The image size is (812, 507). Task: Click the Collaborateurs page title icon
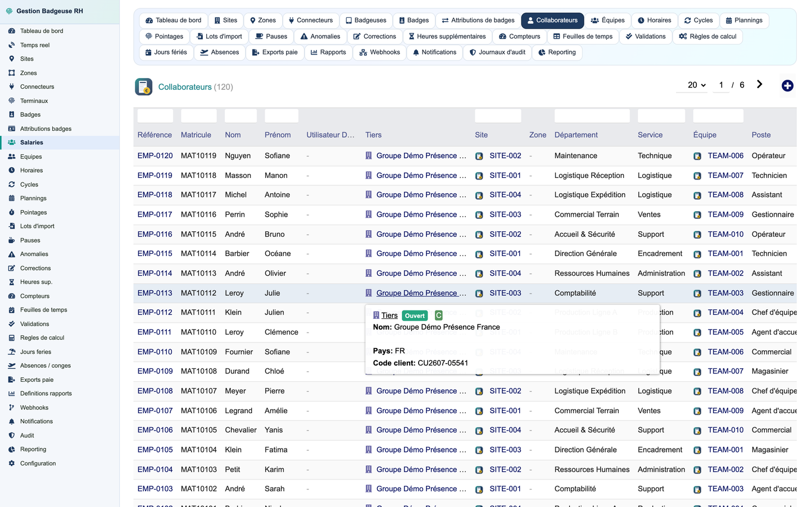coord(144,86)
